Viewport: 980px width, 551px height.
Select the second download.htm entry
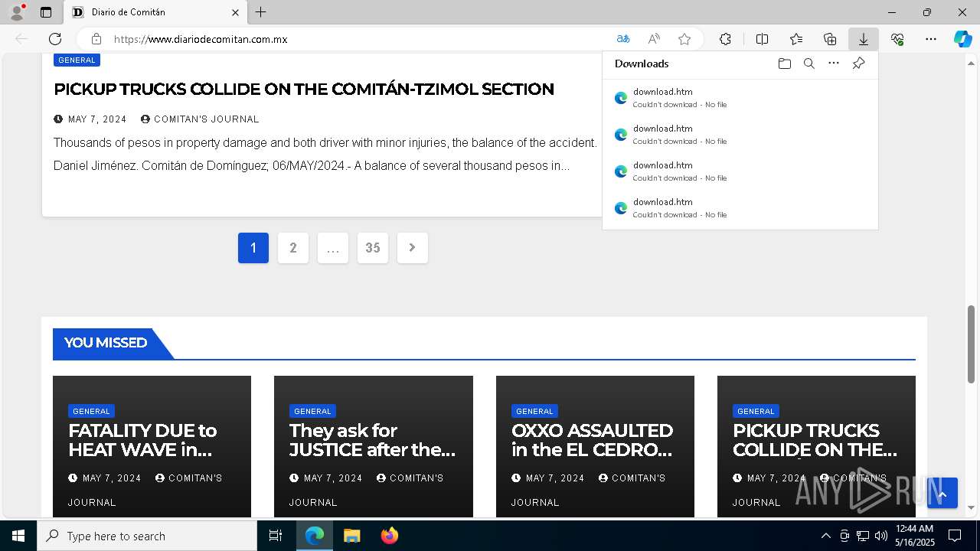740,135
